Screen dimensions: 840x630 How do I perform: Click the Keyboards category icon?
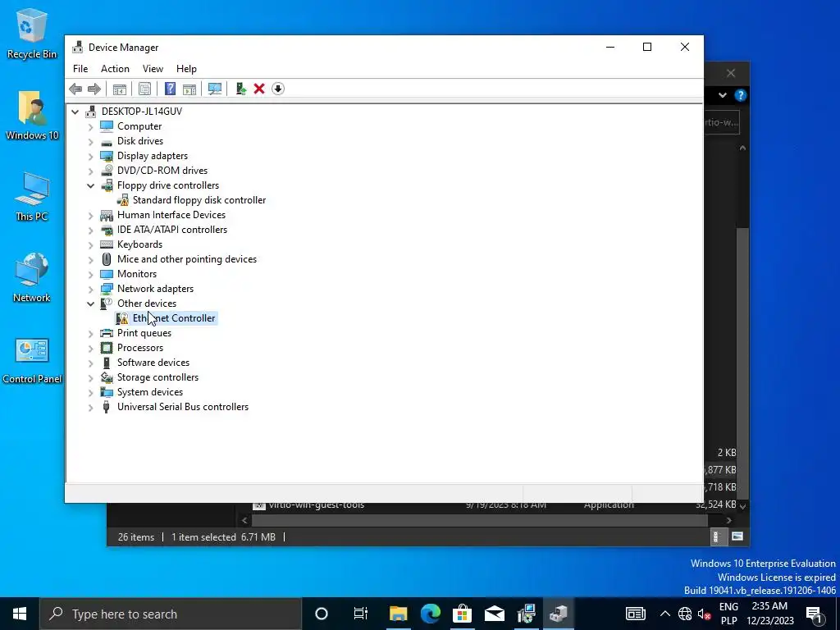(107, 244)
